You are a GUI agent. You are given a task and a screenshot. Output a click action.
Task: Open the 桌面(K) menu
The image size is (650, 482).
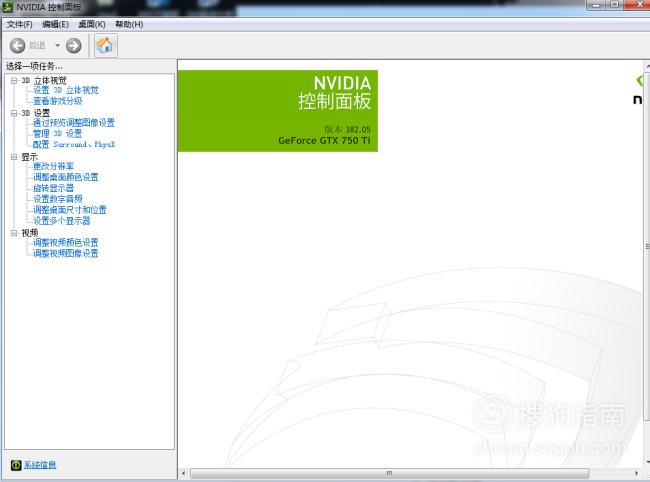(x=92, y=24)
